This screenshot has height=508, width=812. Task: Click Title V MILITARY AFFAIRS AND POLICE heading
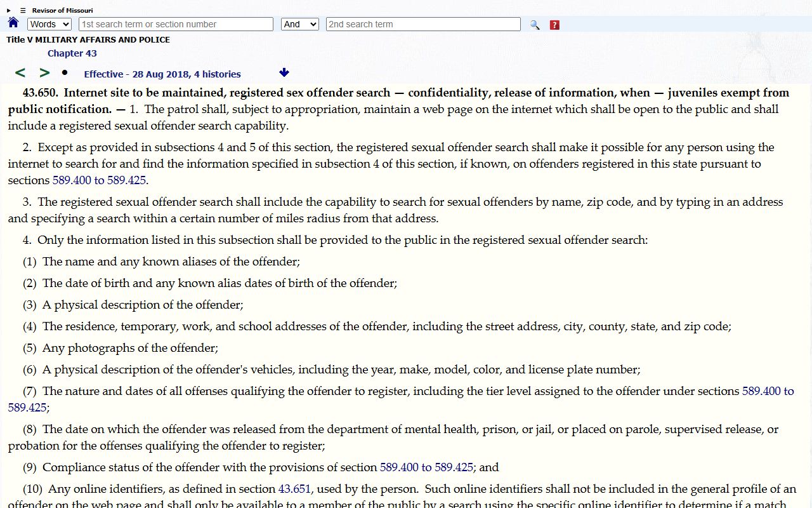(x=88, y=39)
